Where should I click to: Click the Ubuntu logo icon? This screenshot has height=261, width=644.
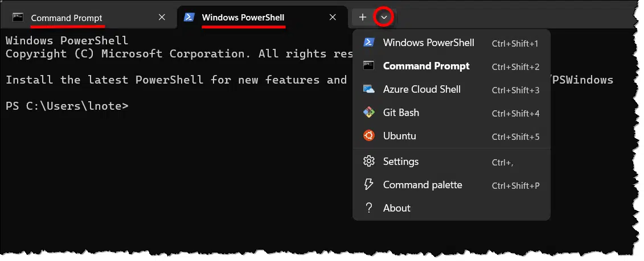pos(369,136)
